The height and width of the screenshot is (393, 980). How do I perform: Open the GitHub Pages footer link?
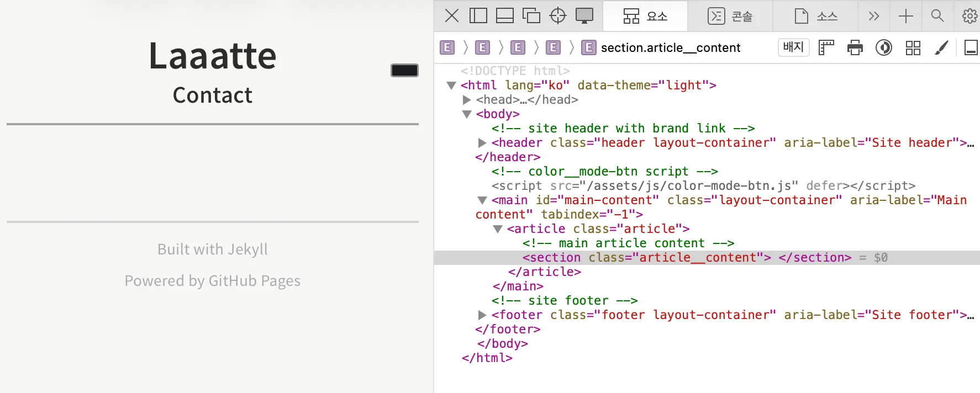click(255, 281)
